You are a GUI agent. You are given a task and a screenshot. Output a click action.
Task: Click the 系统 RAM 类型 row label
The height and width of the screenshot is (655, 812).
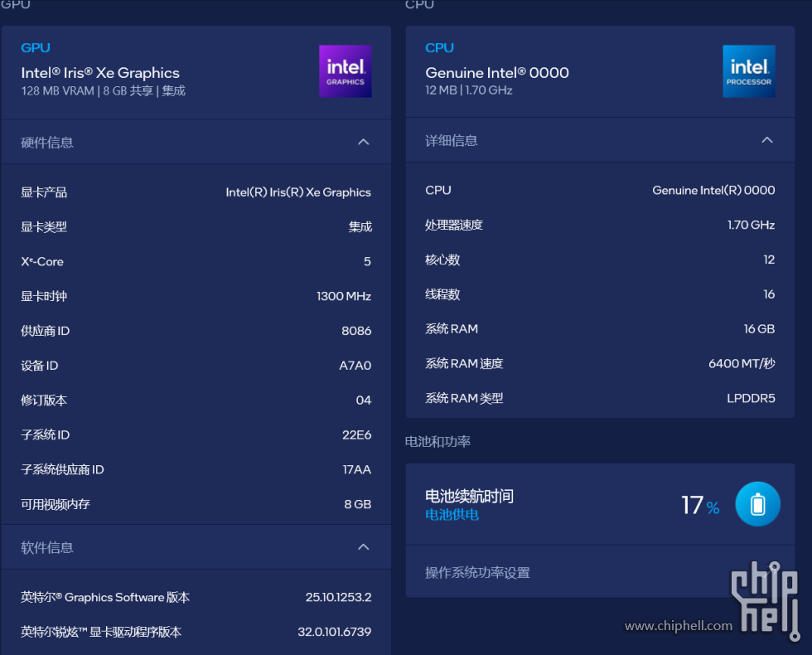pyautogui.click(x=465, y=399)
